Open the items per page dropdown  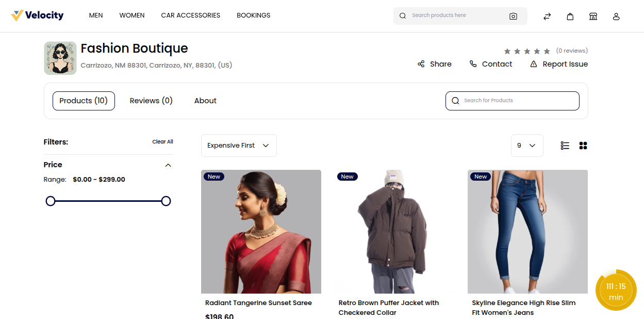coord(527,146)
